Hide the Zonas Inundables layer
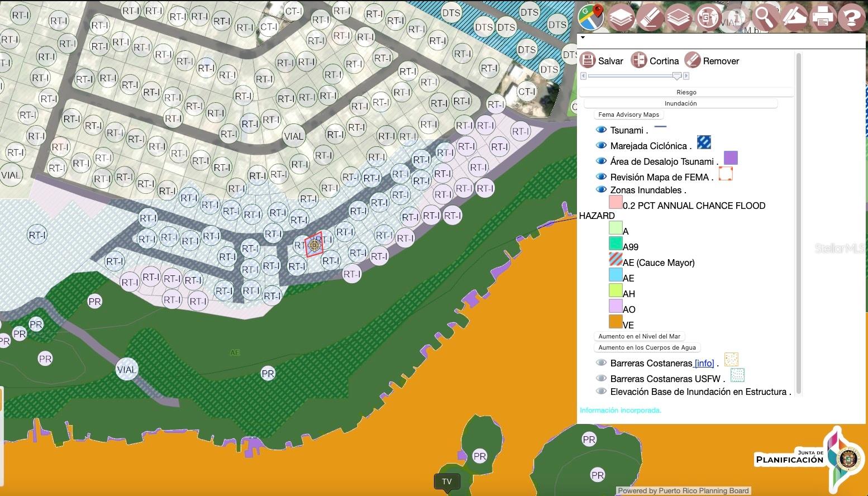The width and height of the screenshot is (868, 496). (601, 190)
